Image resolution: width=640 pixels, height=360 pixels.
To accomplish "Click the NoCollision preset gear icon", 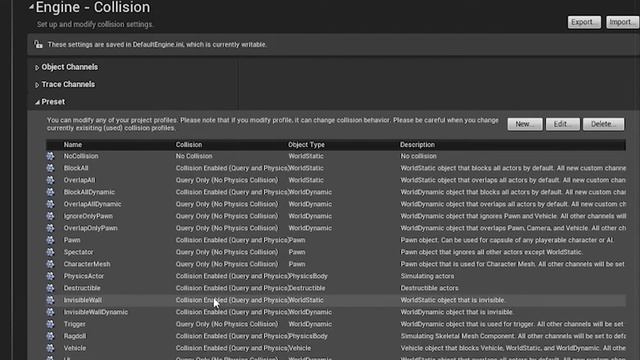I will pyautogui.click(x=50, y=156).
